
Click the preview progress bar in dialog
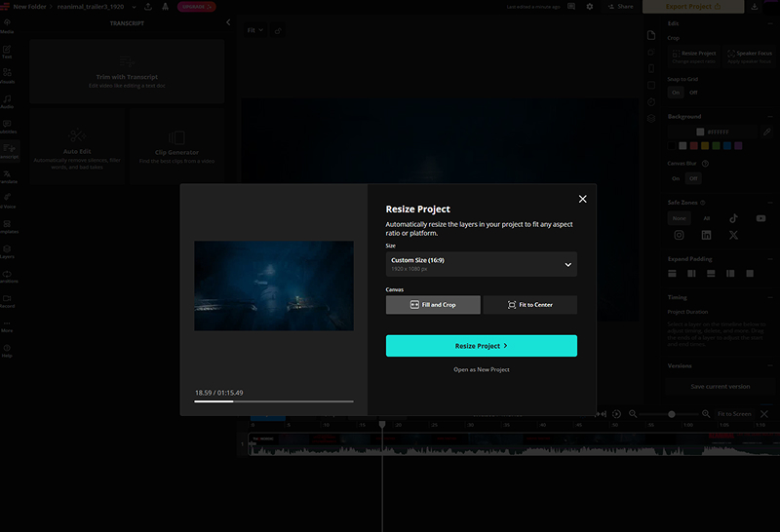pos(273,400)
